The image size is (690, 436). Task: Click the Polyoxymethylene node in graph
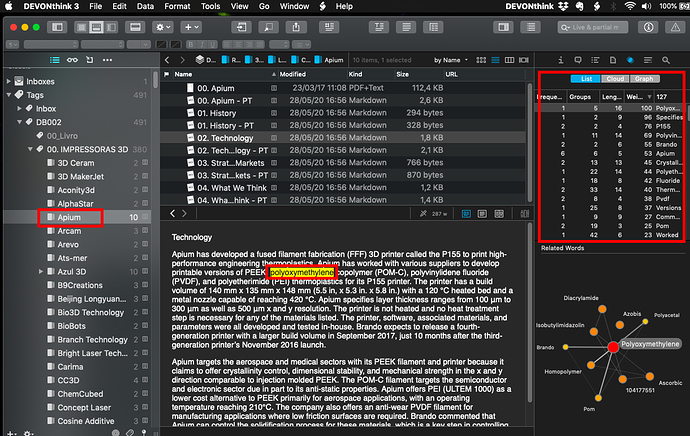pos(613,347)
